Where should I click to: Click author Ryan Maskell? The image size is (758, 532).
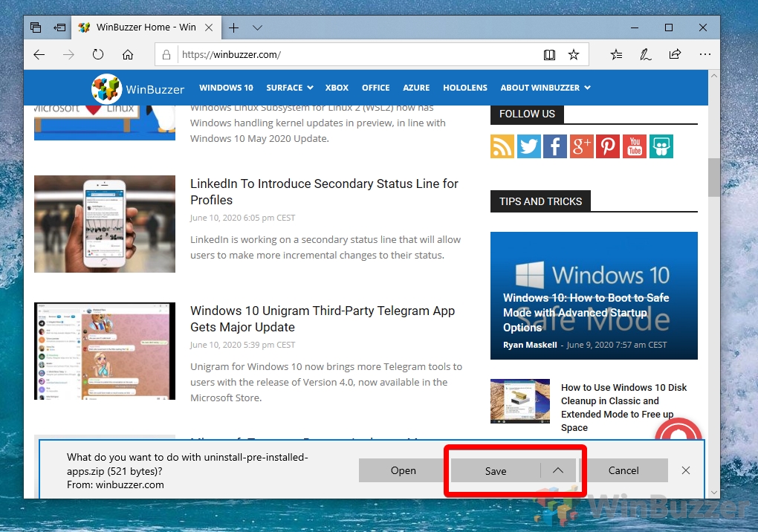530,345
